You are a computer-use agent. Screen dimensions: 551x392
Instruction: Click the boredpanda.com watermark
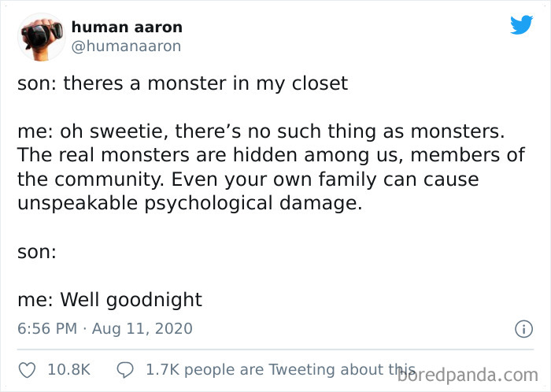(471, 373)
